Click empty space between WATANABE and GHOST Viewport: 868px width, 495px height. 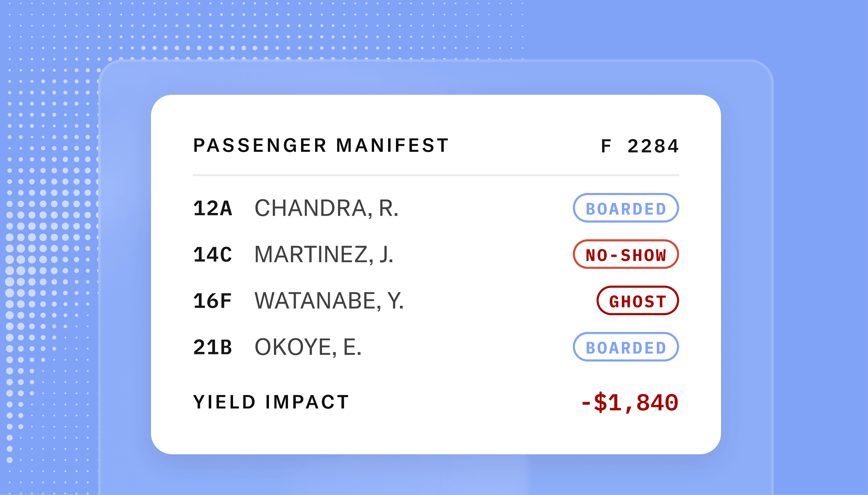click(x=500, y=301)
